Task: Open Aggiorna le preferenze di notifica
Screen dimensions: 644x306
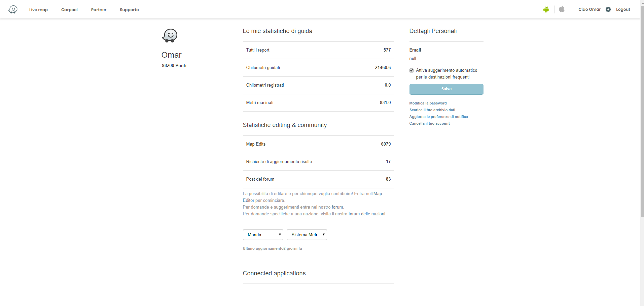Action: [x=438, y=117]
